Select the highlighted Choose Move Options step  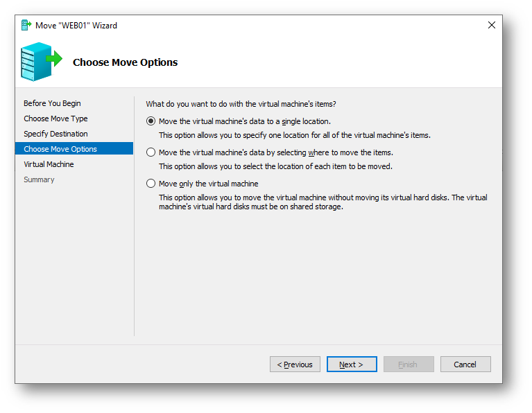tap(60, 149)
